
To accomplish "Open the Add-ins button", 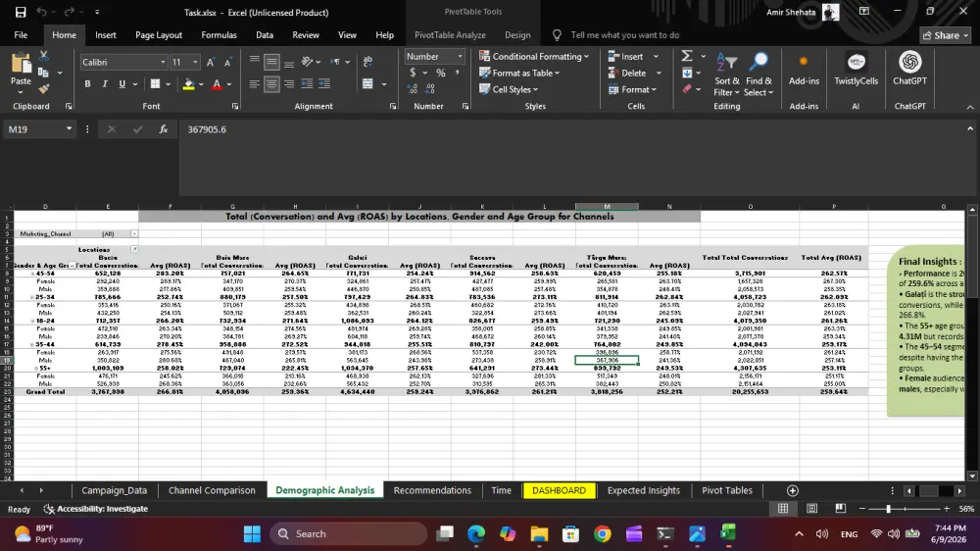I will [x=804, y=69].
